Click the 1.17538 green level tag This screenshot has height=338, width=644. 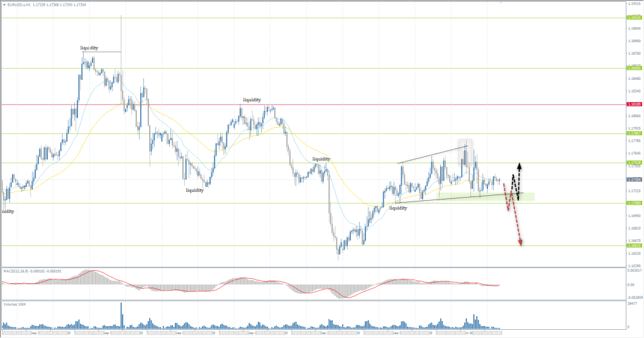click(x=633, y=163)
